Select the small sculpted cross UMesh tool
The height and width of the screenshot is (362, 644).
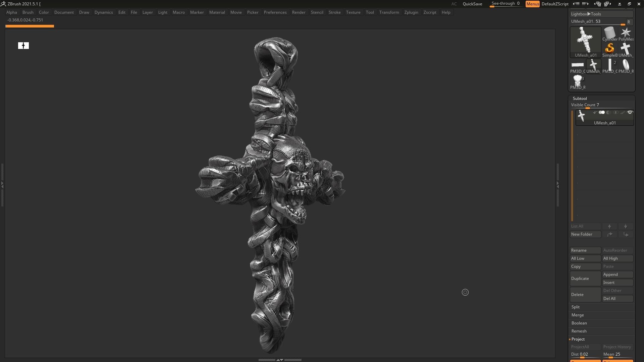[593, 66]
